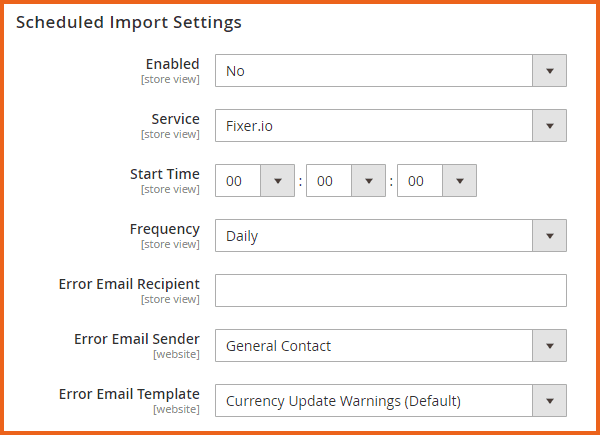Open the Service dropdown showing Fixer.io

point(391,125)
